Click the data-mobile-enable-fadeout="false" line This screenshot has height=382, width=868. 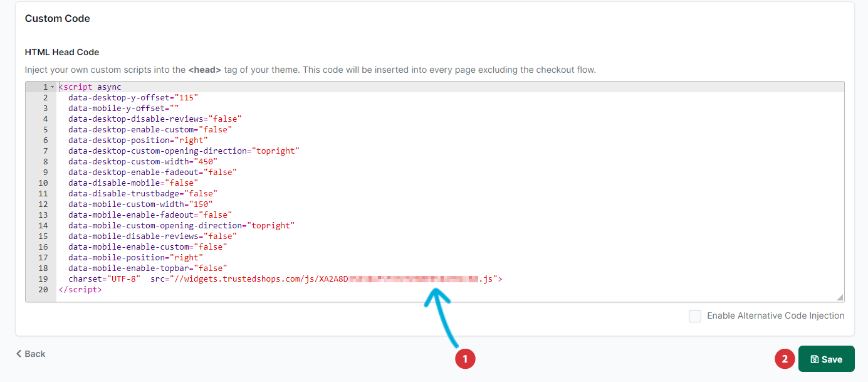tap(150, 215)
